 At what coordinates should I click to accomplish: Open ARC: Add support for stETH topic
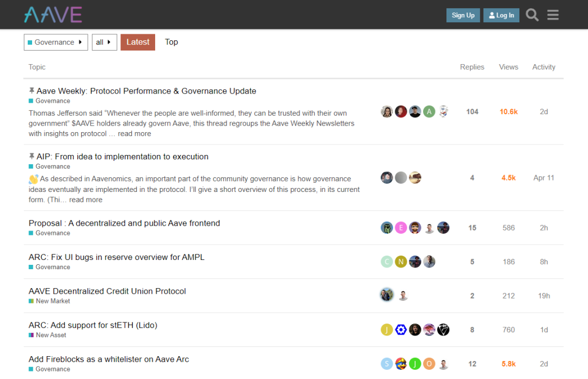(93, 325)
